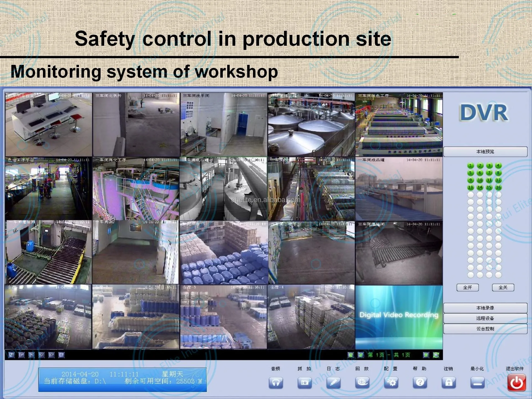Screen dimensions: 532x399
Task: Click the red exit software power icon
Action: [516, 383]
